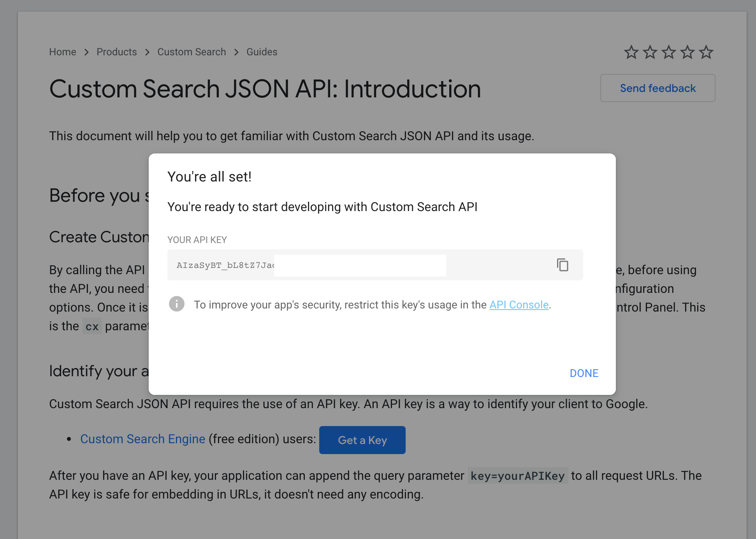This screenshot has height=539, width=756.
Task: Click the 'cx' code parameter text
Action: (92, 326)
